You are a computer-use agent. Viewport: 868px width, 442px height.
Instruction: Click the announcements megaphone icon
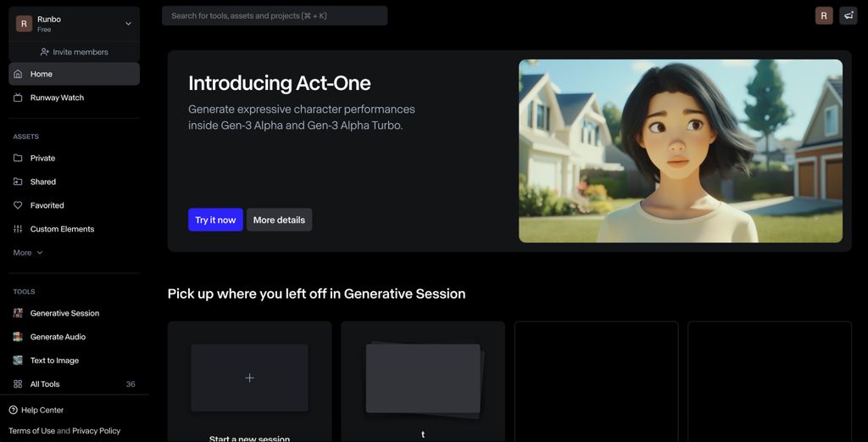click(849, 15)
